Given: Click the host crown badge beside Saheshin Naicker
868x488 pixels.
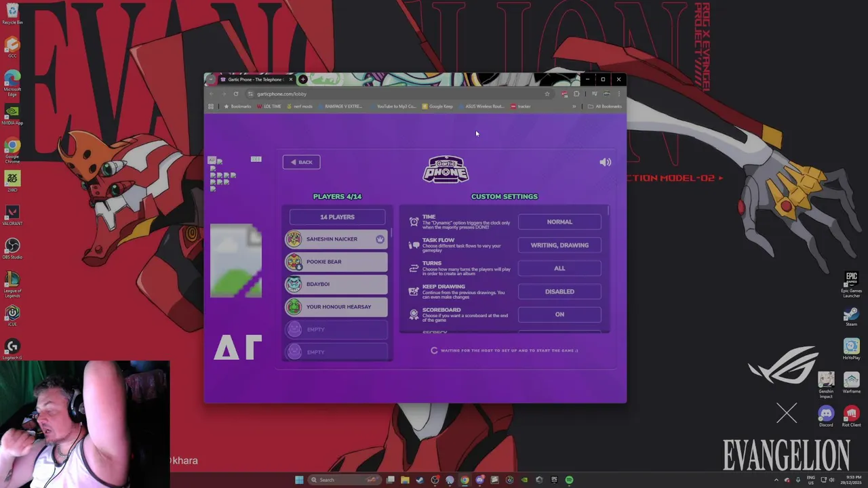Looking at the screenshot, I should click(380, 239).
